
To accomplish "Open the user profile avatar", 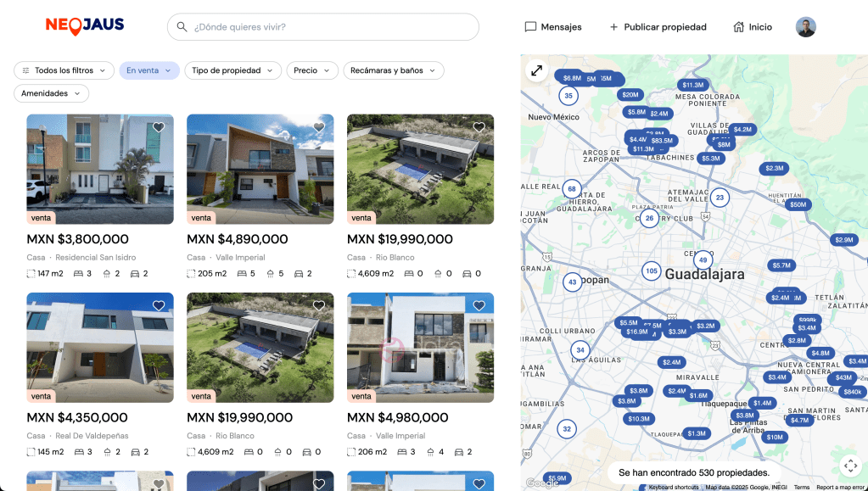I will [805, 26].
